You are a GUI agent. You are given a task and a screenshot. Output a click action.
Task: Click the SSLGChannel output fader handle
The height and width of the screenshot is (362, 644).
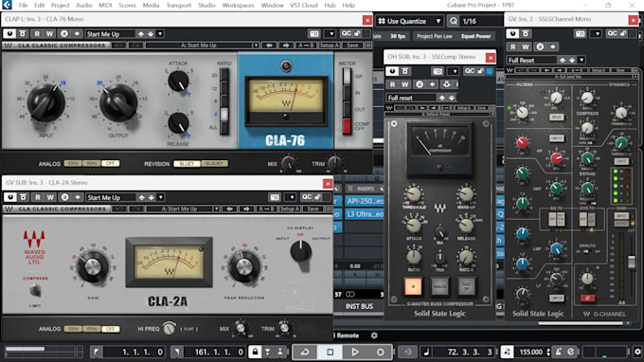point(632,262)
